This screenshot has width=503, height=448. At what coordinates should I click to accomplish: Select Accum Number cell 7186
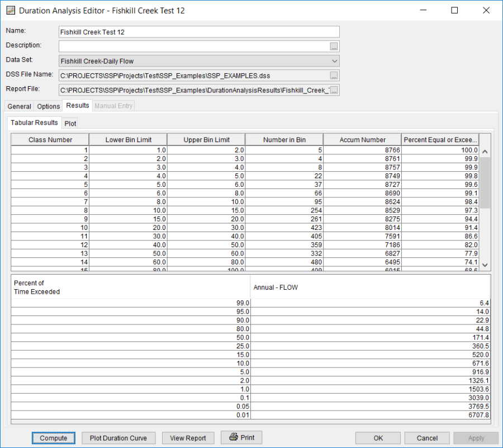click(363, 245)
